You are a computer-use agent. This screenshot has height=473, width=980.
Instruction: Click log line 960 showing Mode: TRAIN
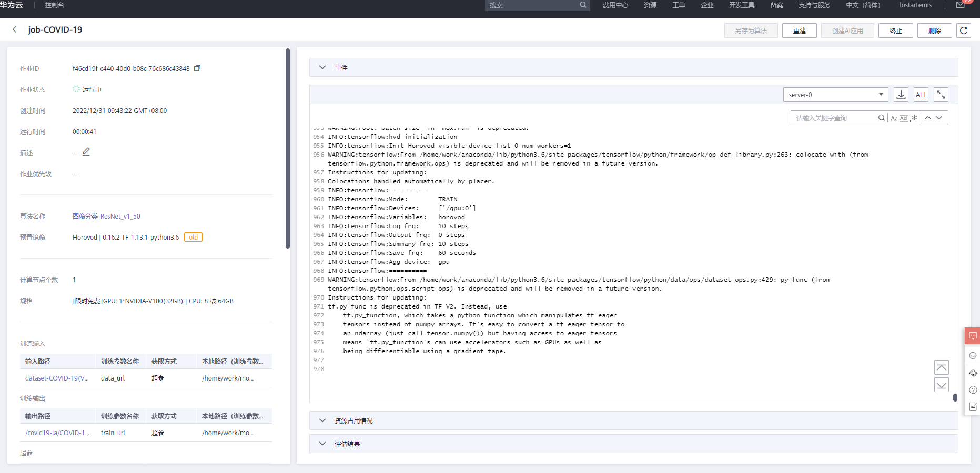[x=392, y=199]
